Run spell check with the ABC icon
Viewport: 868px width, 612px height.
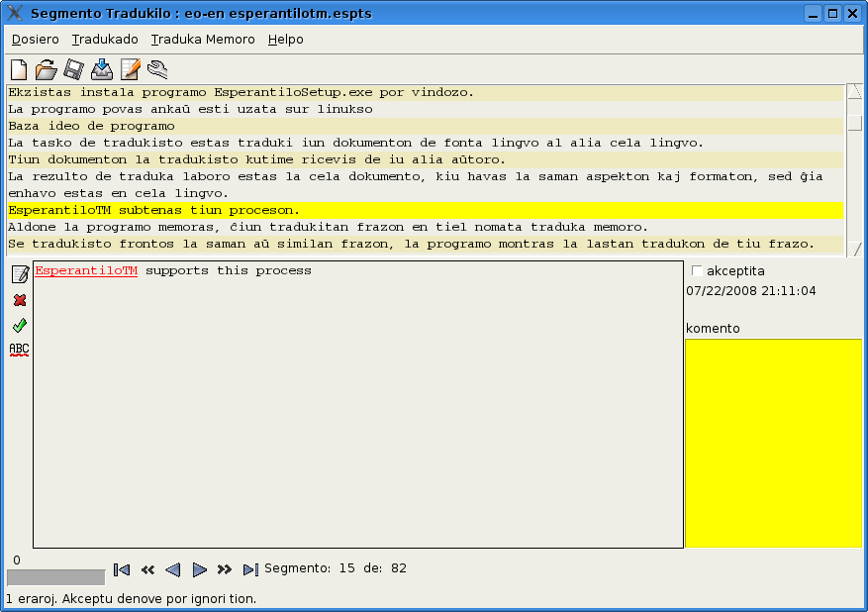click(19, 349)
